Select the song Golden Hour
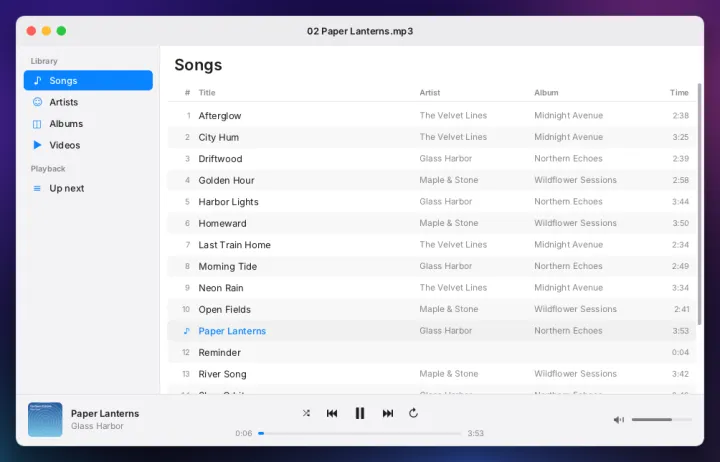 (432, 180)
